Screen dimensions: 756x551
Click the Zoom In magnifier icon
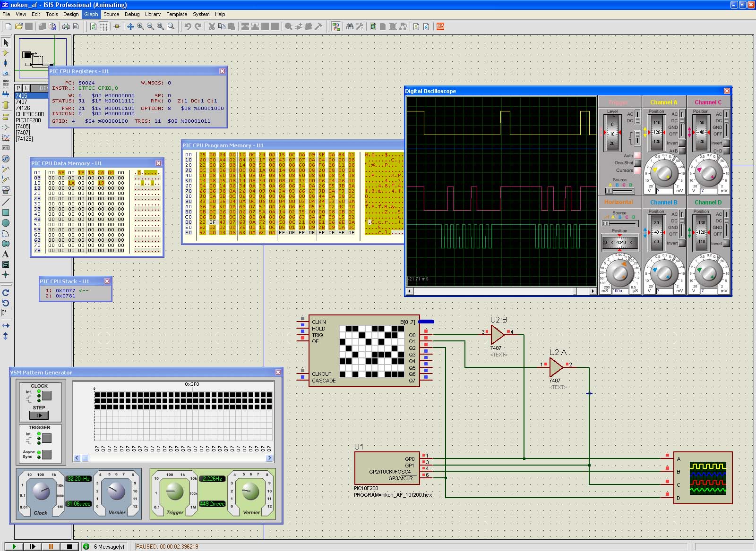140,26
